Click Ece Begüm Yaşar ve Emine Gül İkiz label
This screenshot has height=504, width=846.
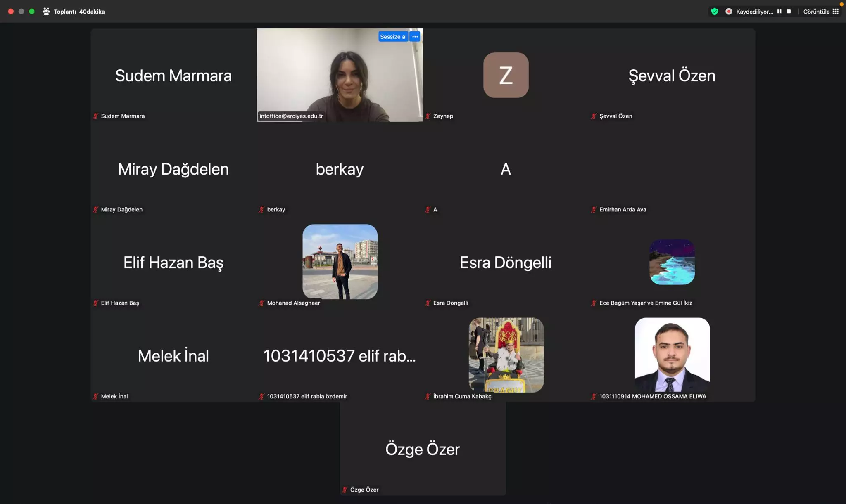coord(646,303)
